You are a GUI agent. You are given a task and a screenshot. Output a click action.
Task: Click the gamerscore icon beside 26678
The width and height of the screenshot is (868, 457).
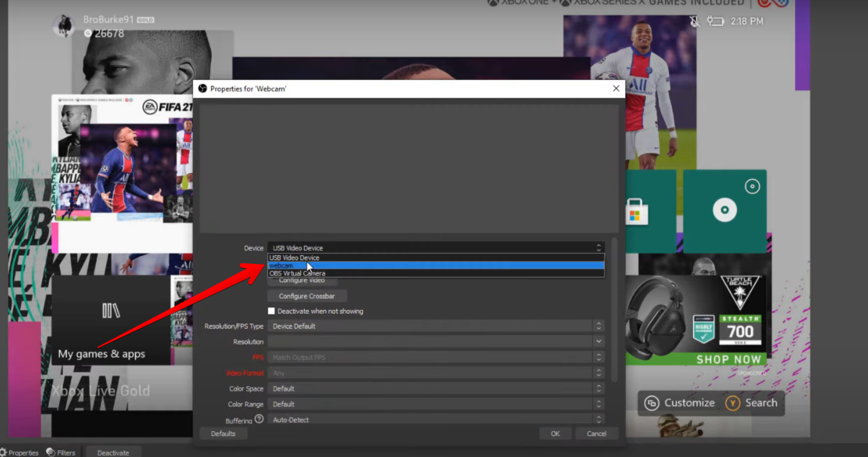88,33
